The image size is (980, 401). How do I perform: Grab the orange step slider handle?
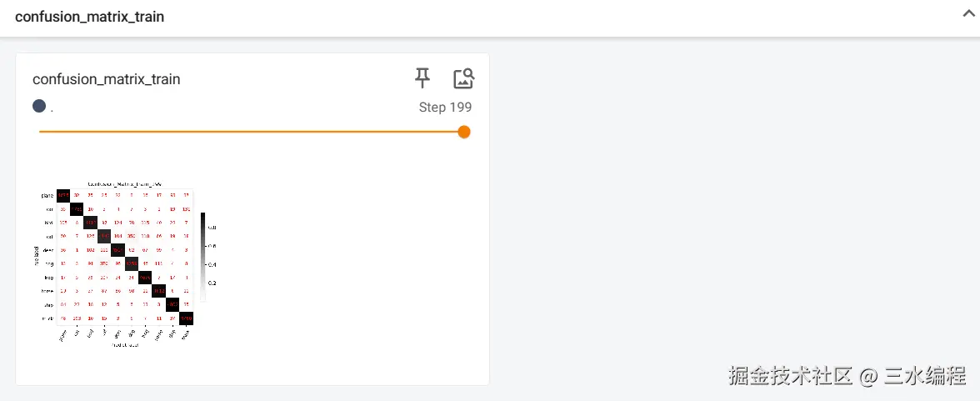point(463,132)
